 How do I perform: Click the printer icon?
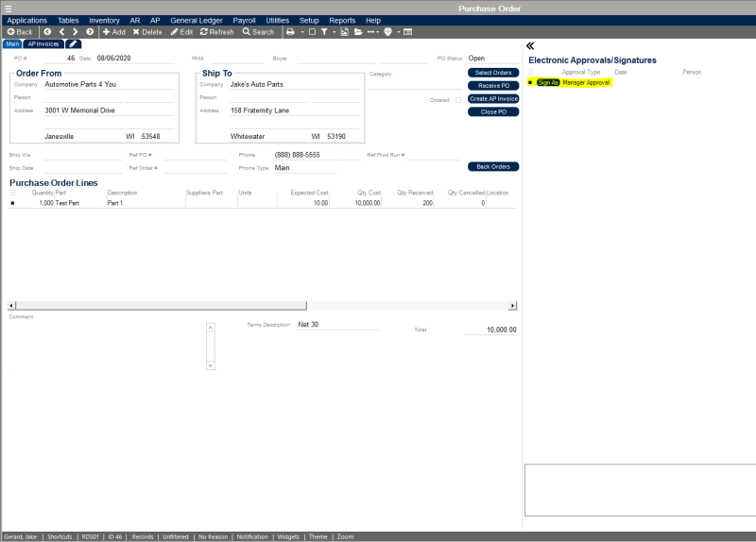pos(290,32)
